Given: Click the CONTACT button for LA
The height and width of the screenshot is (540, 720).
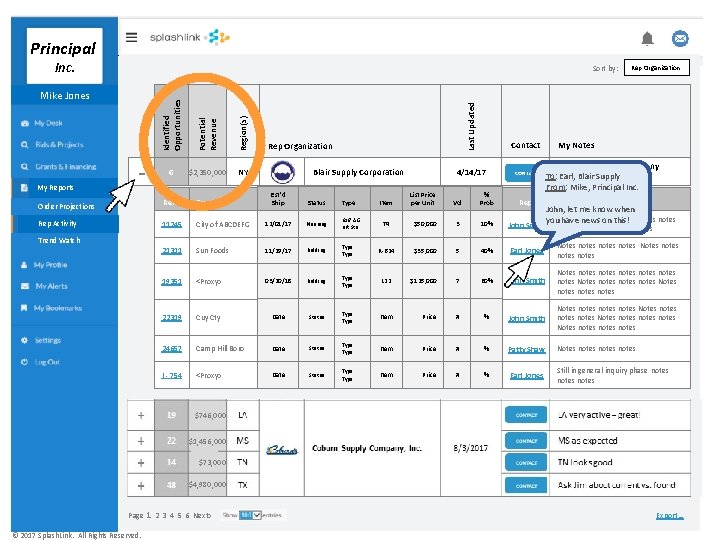Looking at the screenshot, I should point(526,415).
